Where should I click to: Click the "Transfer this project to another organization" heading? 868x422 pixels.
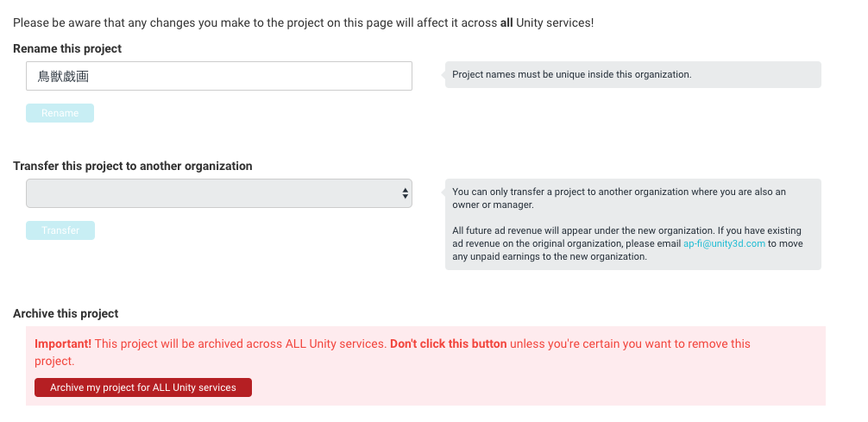tap(133, 166)
